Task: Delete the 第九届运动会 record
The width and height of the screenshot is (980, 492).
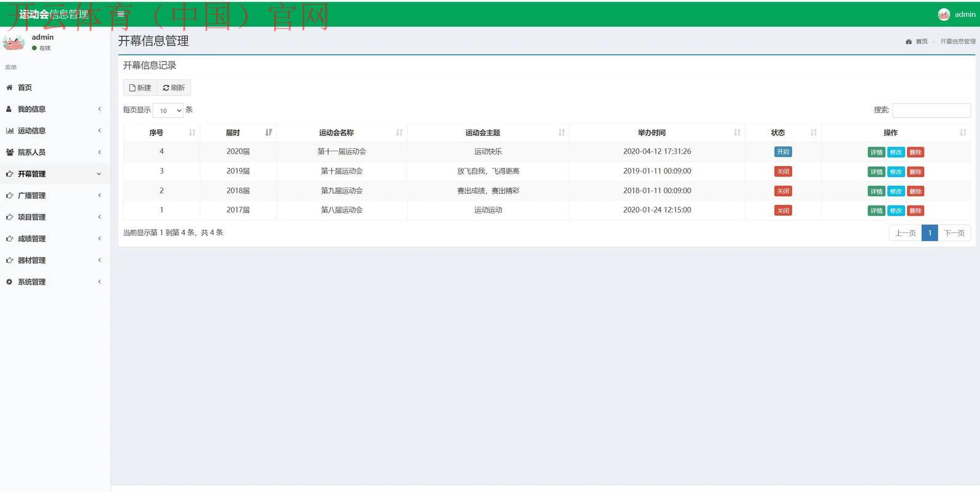Action: 915,191
